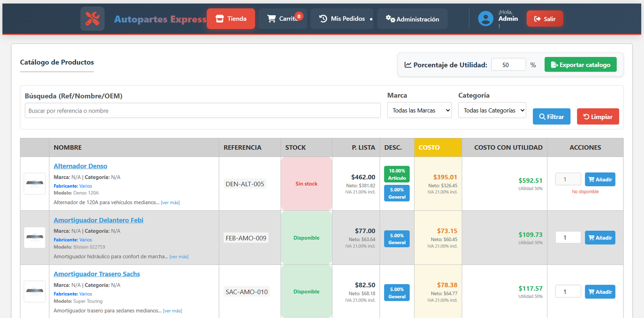
Task: Focus the Porcentaje de Utilidad input
Action: 508,65
